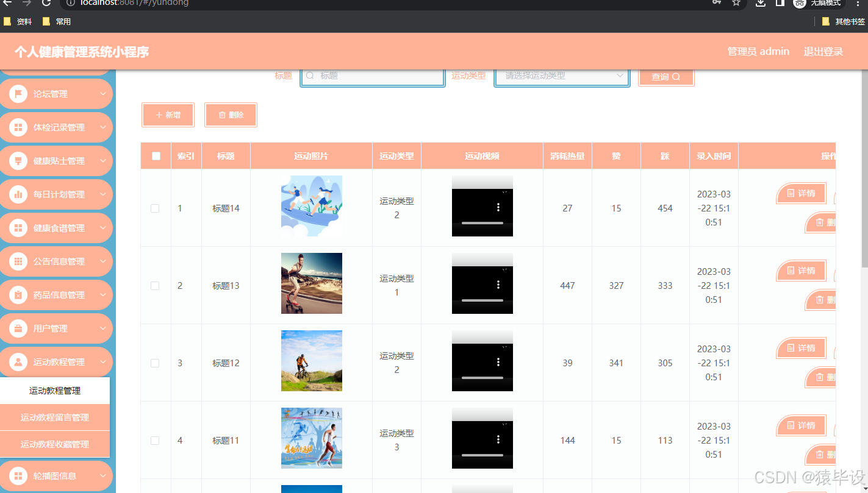Screen dimensions: 868x493
Task: Click the 公告信息管理 sidebar icon
Action: (x=18, y=261)
